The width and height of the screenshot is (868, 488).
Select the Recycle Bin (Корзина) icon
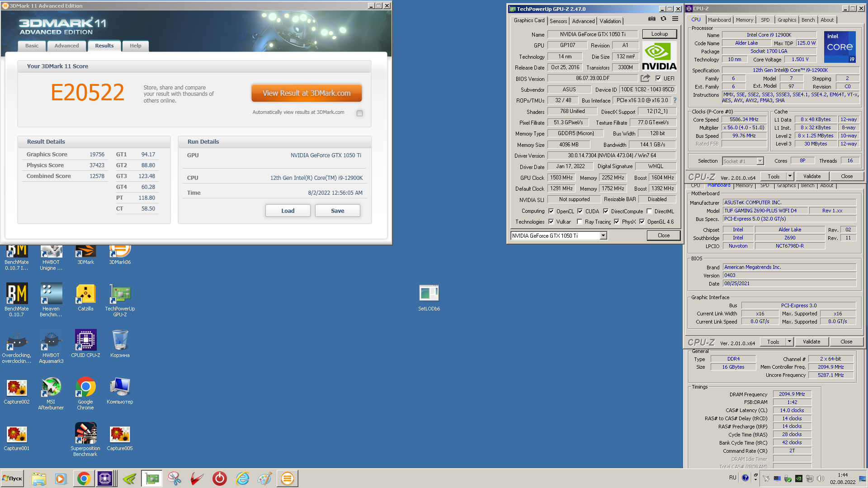click(120, 343)
